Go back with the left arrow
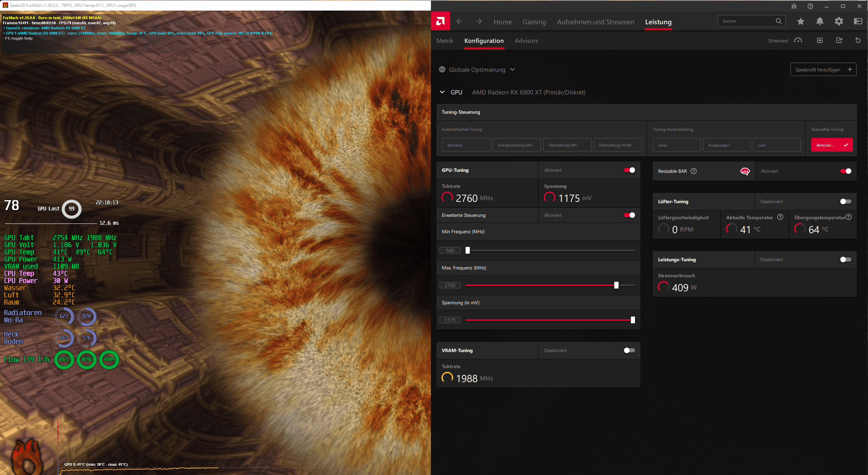Viewport: 868px width, 475px height. (459, 22)
